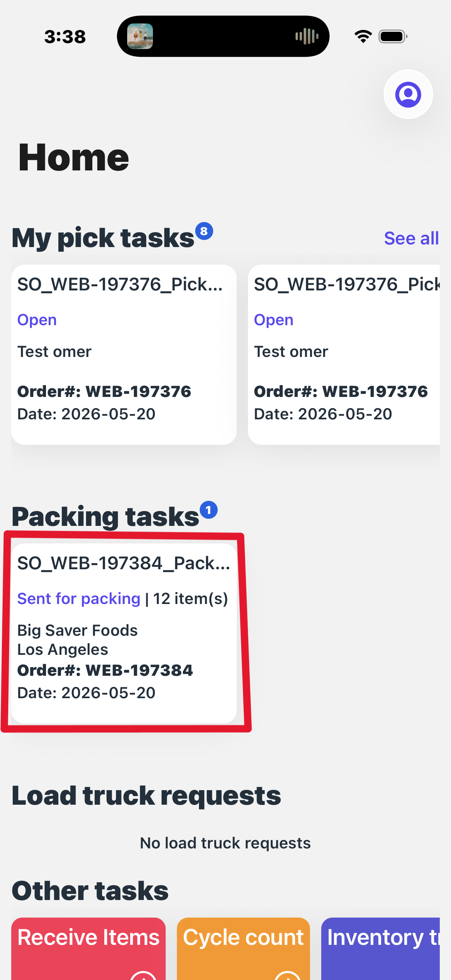Open See all pick tasks
This screenshot has width=451, height=980.
[x=411, y=238]
